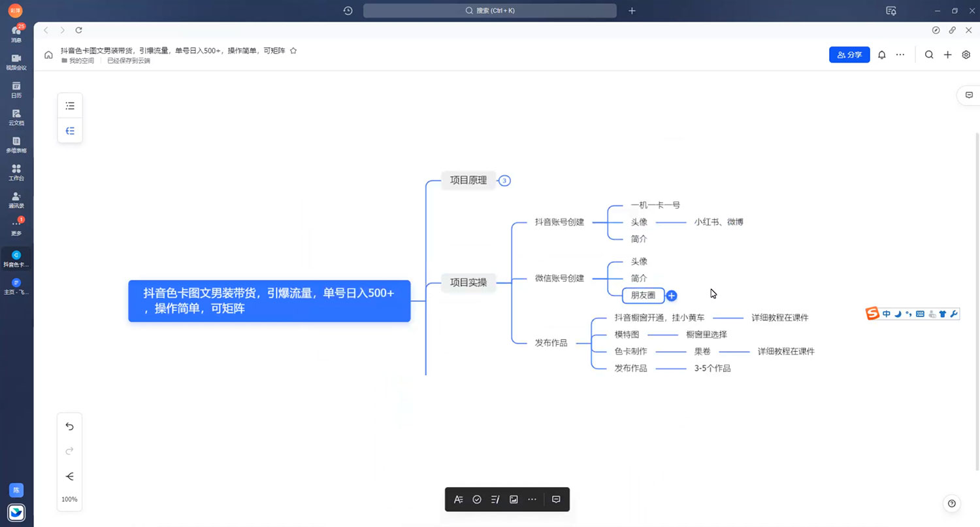Open the more options ellipsis in the bottom toolbar
The image size is (980, 527).
click(532, 499)
